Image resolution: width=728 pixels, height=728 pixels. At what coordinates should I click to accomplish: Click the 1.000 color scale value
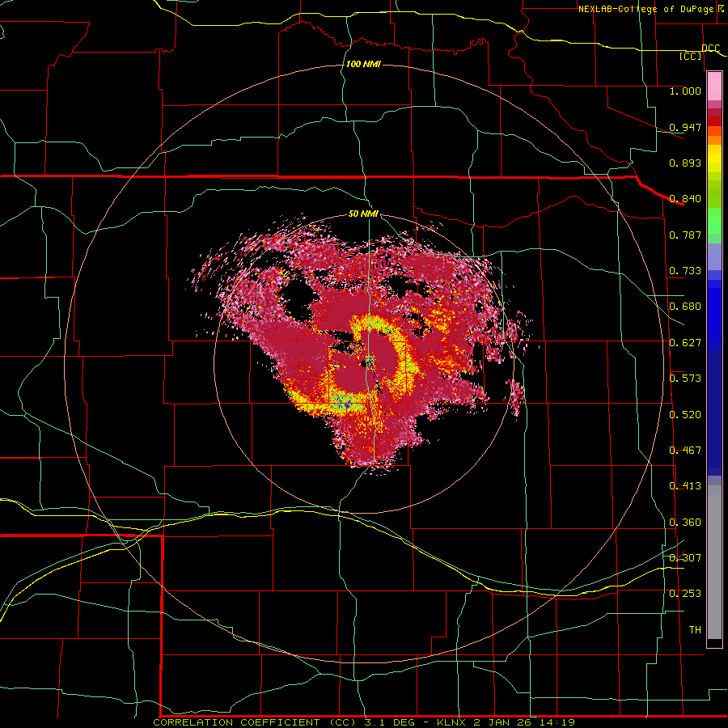[x=685, y=91]
